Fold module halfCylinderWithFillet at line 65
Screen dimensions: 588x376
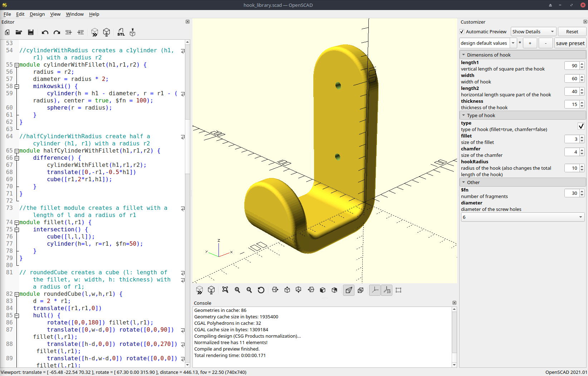coord(16,151)
